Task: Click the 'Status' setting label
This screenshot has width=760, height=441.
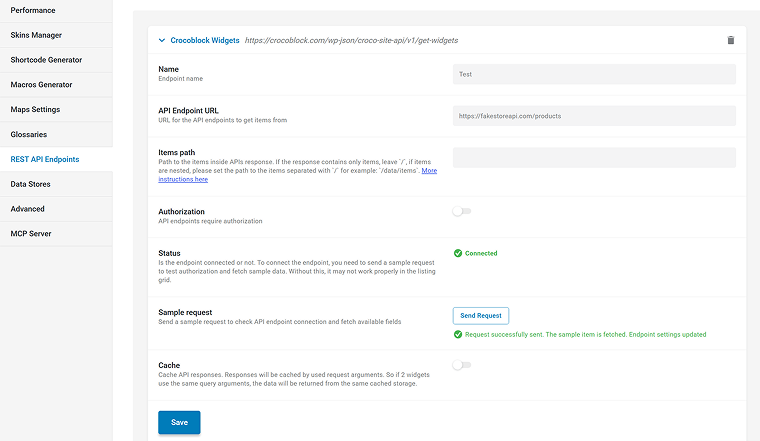Action: coord(169,253)
